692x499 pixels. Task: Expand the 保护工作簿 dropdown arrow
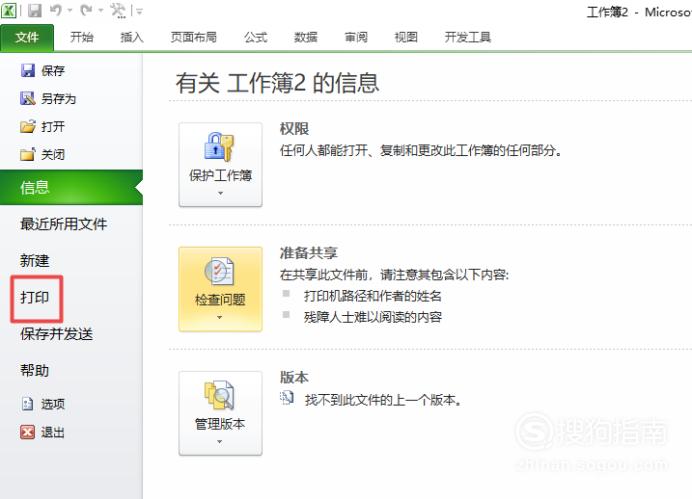coord(220,193)
